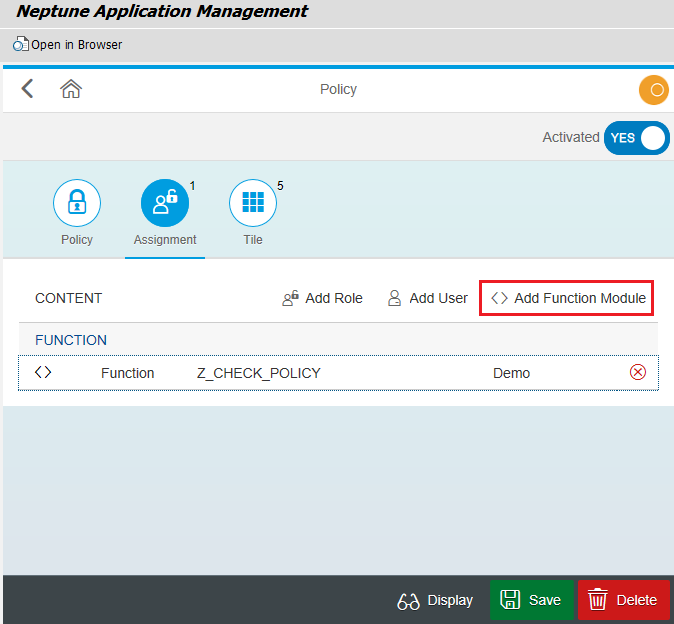The height and width of the screenshot is (624, 674).
Task: Click the code icon in Function row
Action: (43, 372)
